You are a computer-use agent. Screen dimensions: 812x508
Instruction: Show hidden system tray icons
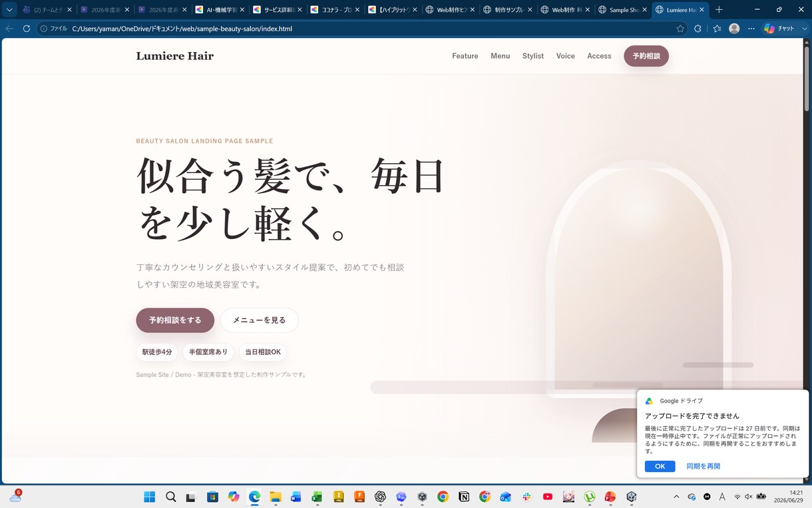pos(676,497)
